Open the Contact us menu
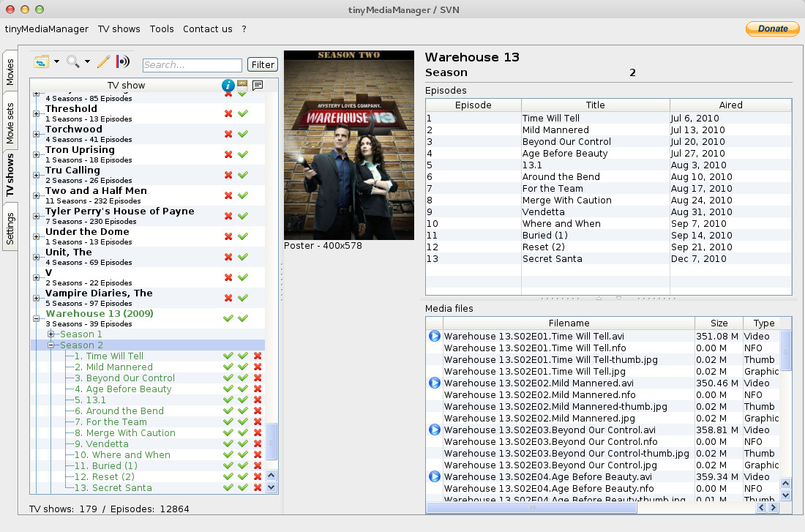Image resolution: width=805 pixels, height=532 pixels. 207,29
